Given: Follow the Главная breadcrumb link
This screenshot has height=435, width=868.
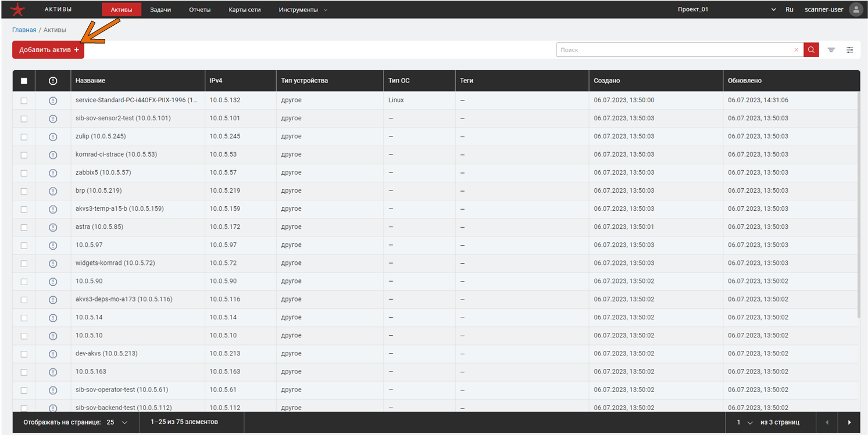Looking at the screenshot, I should coord(24,30).
